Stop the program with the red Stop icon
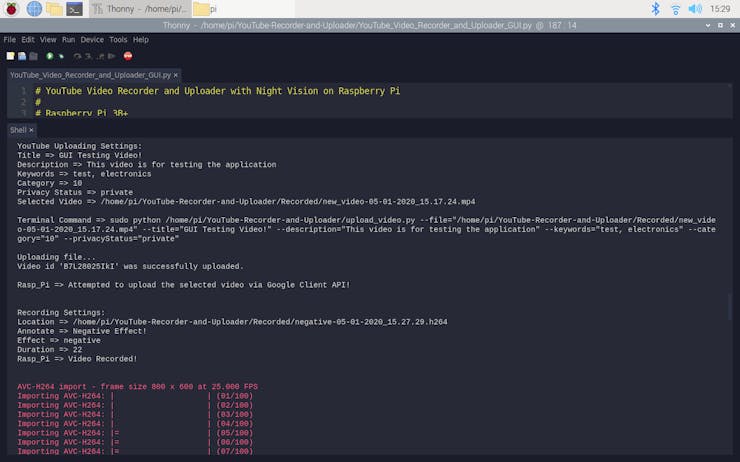The width and height of the screenshot is (740, 462). (x=128, y=56)
